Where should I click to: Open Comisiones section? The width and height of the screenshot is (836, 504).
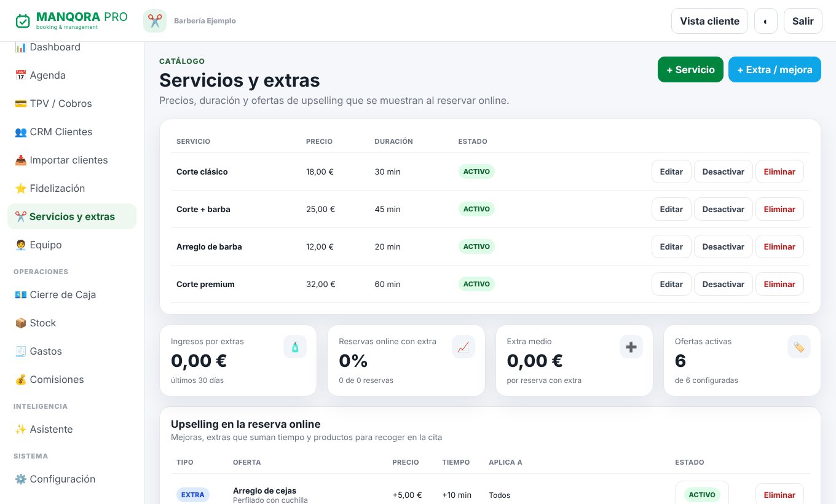(x=72, y=379)
